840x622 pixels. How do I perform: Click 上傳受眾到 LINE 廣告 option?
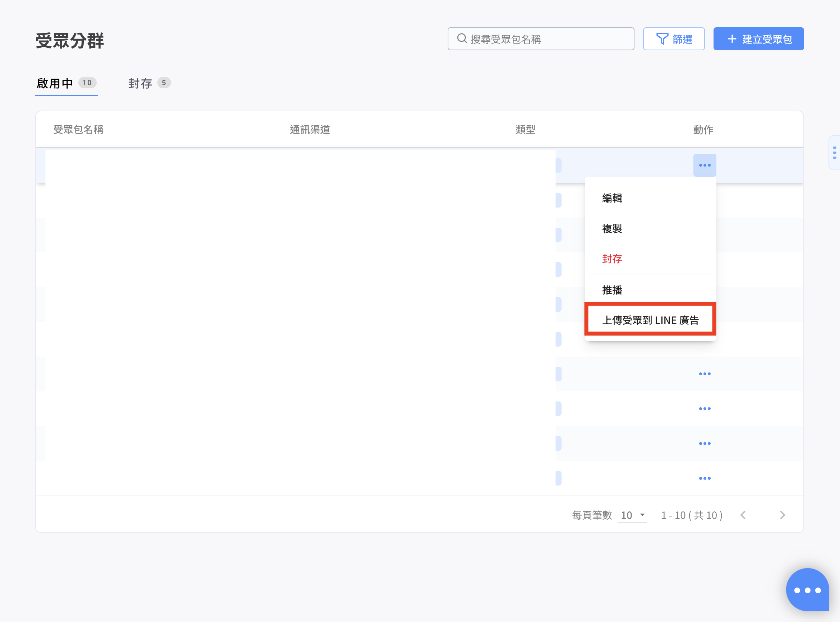pos(650,320)
